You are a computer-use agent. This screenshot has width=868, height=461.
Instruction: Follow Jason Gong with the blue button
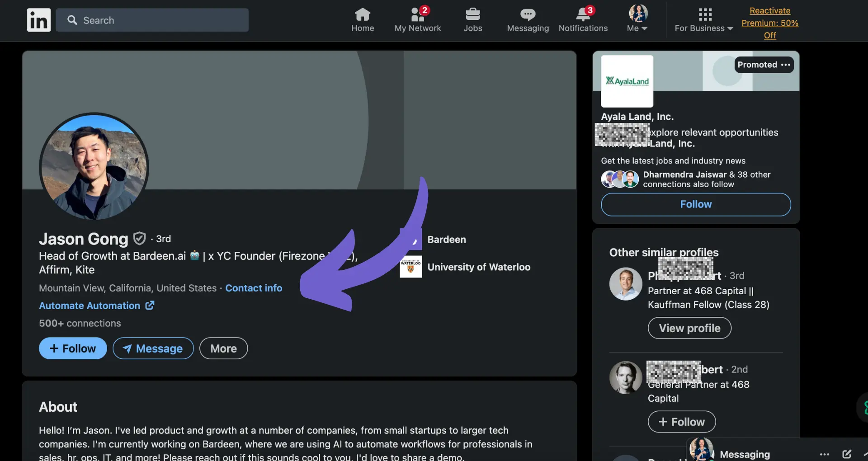click(x=73, y=348)
